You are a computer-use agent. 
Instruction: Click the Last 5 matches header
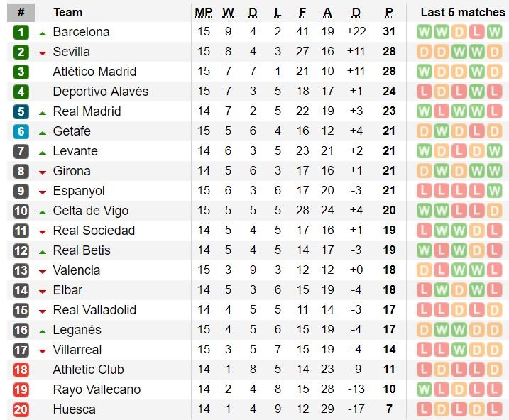(x=462, y=12)
